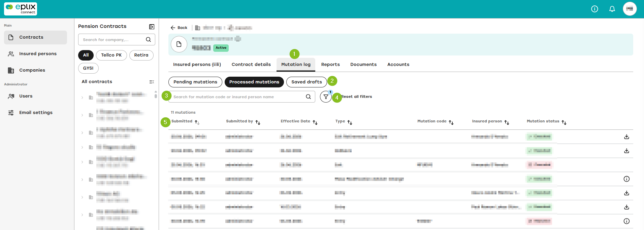This screenshot has width=644, height=230.
Task: Show Processed mutations
Action: (x=254, y=82)
